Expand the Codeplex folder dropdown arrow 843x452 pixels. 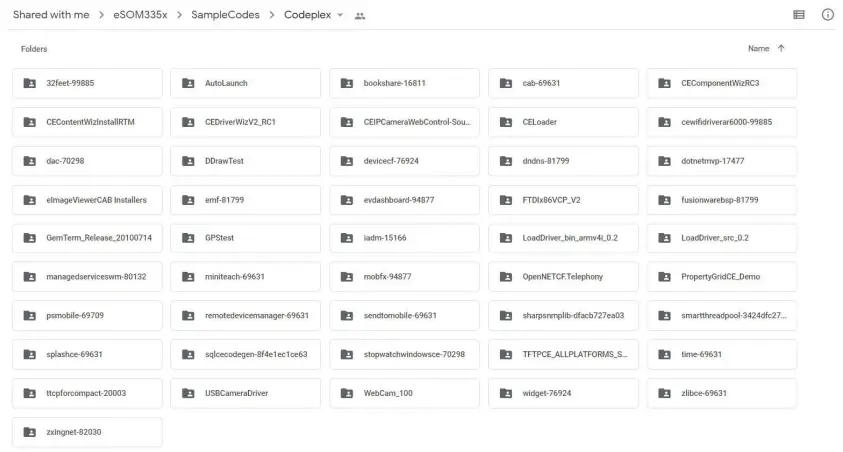click(x=340, y=15)
